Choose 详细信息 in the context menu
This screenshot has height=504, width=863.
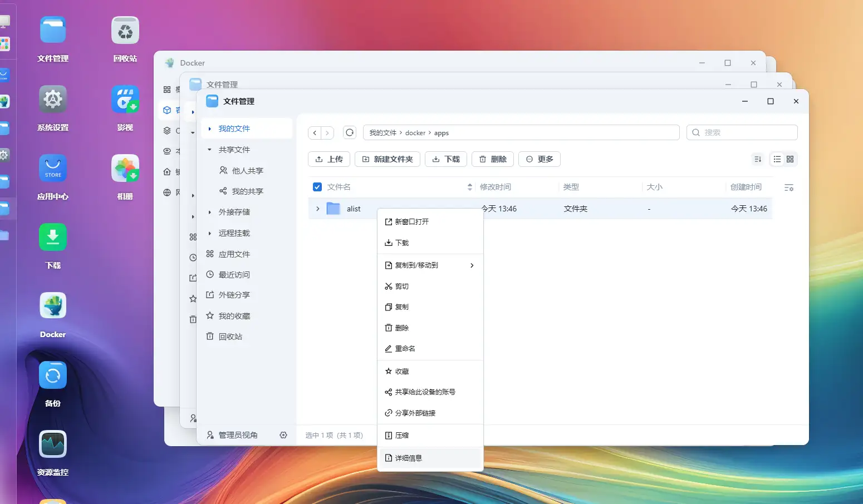click(x=408, y=457)
